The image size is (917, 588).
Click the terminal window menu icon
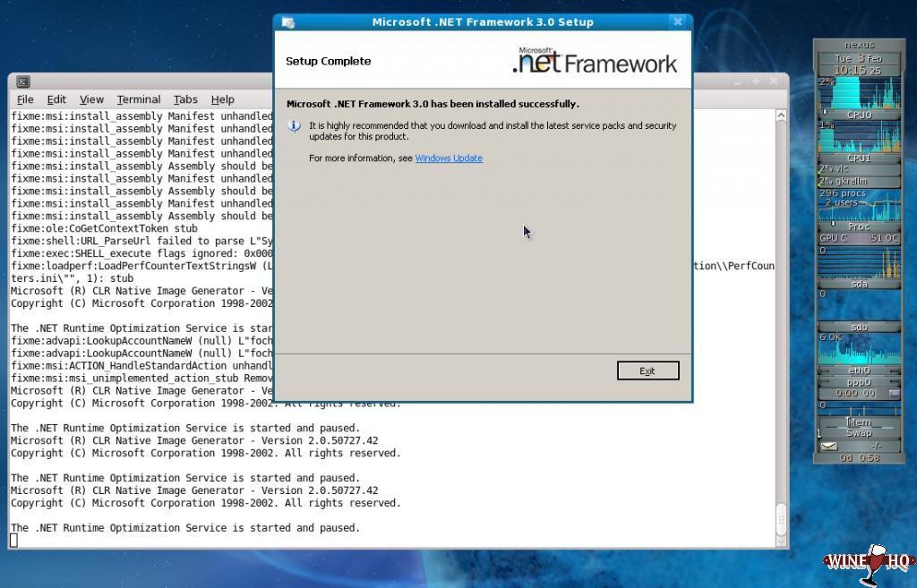(22, 81)
